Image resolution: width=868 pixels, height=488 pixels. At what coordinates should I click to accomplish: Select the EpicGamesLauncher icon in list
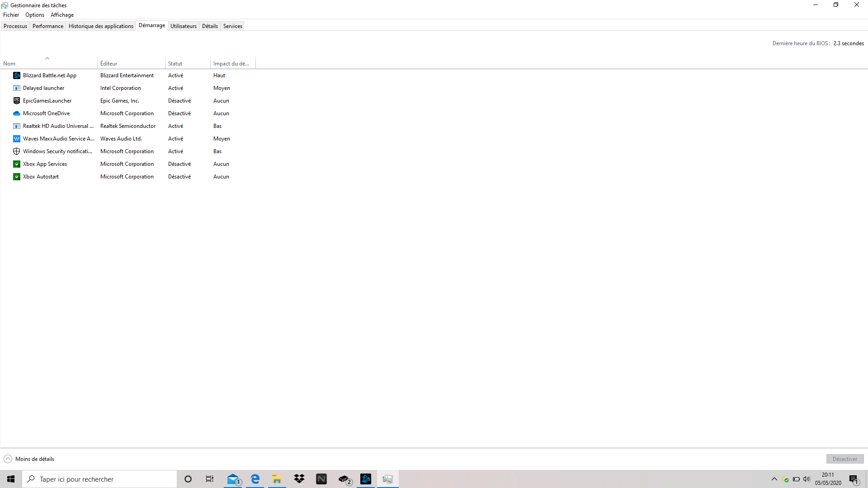point(17,101)
